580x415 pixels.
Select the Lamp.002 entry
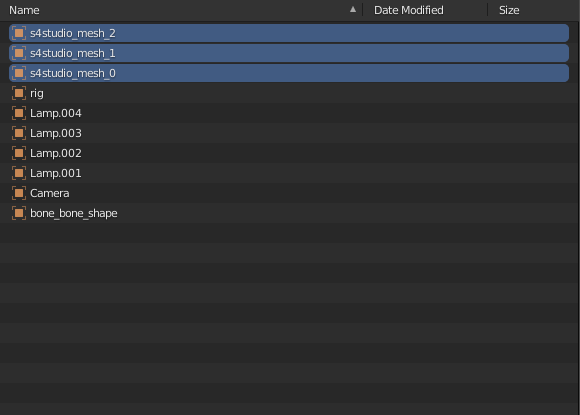(289, 153)
